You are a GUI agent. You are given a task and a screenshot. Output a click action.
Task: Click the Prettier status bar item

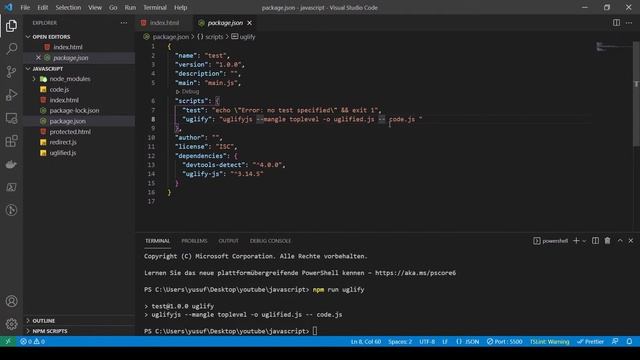[590, 342]
